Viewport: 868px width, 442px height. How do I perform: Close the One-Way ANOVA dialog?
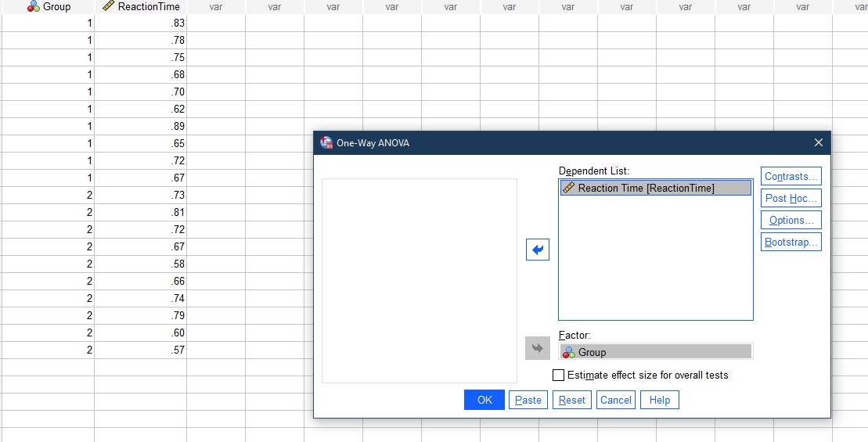pos(818,142)
